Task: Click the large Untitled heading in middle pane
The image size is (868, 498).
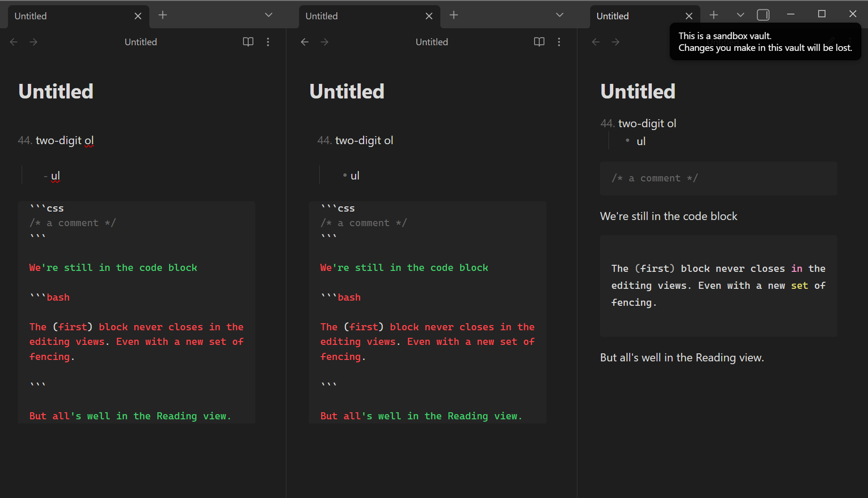Action: coord(347,91)
